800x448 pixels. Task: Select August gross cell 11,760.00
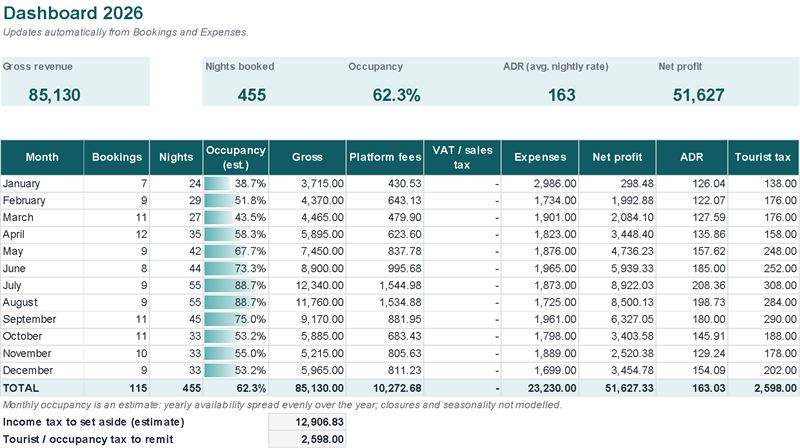pyautogui.click(x=308, y=303)
